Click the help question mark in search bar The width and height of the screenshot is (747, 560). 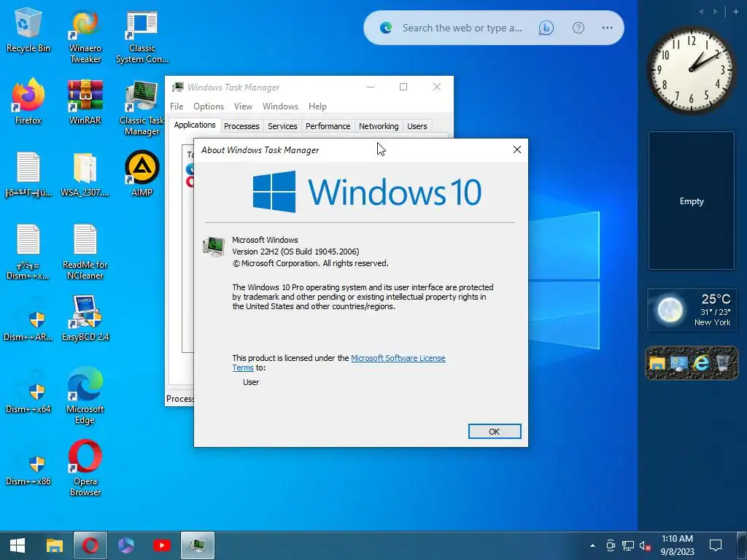coord(578,28)
